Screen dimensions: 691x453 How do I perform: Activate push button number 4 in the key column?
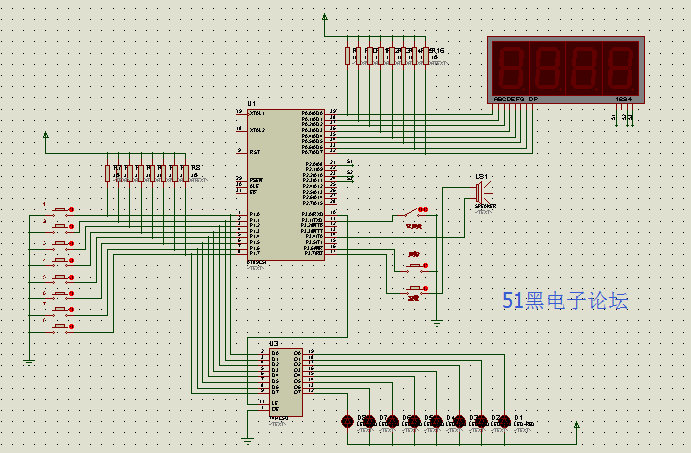pyautogui.click(x=62, y=260)
